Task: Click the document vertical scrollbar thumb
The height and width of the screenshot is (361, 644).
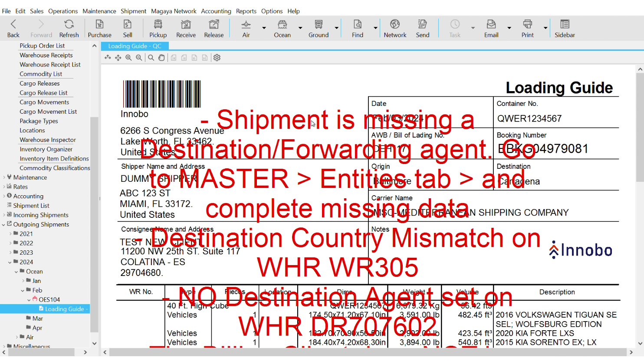Action: point(640,128)
